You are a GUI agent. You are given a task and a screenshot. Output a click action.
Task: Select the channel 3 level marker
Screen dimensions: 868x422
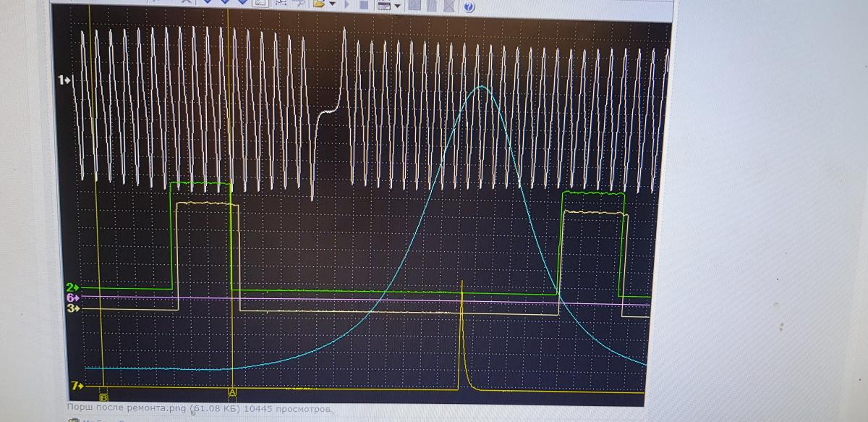(x=72, y=308)
